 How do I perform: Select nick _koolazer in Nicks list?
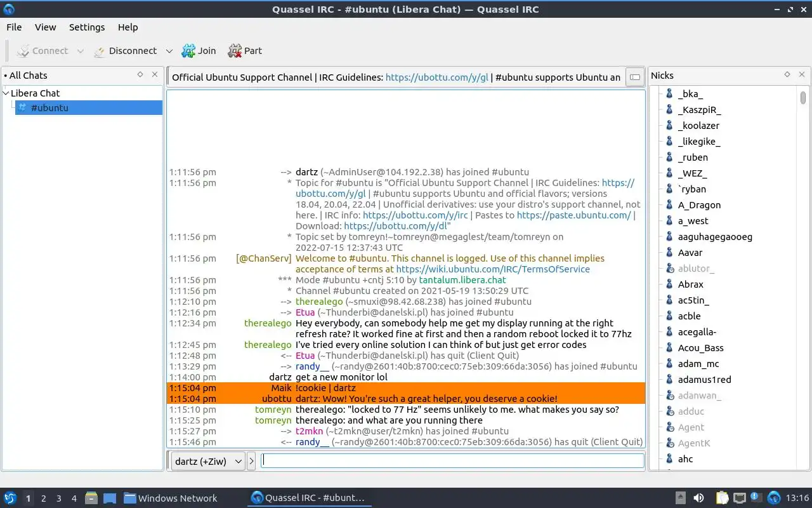(698, 126)
